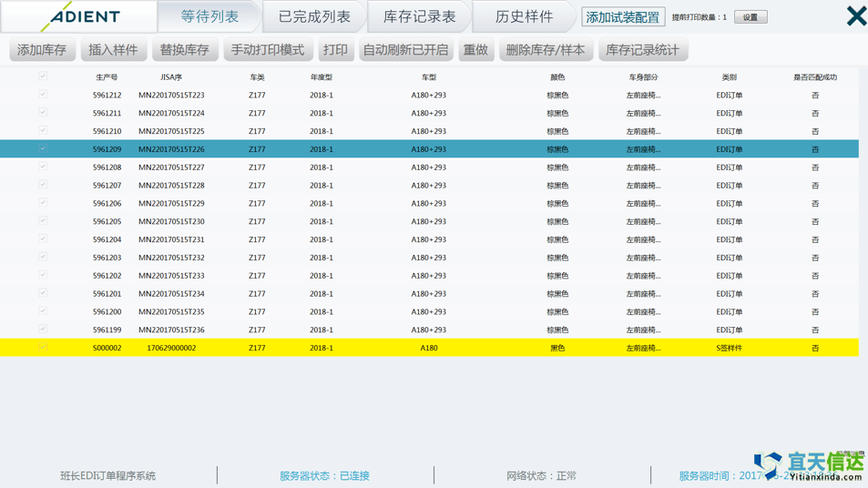Click the 替换库存 button
The height and width of the screenshot is (488, 868).
pyautogui.click(x=184, y=50)
